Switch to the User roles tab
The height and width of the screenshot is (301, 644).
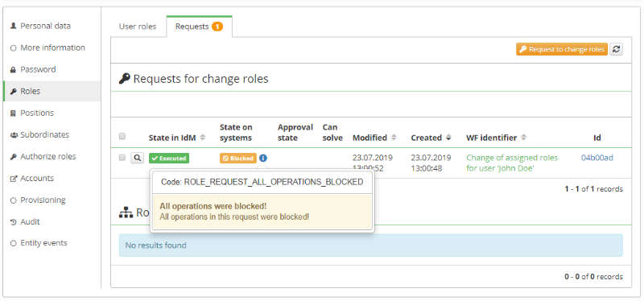pos(138,27)
